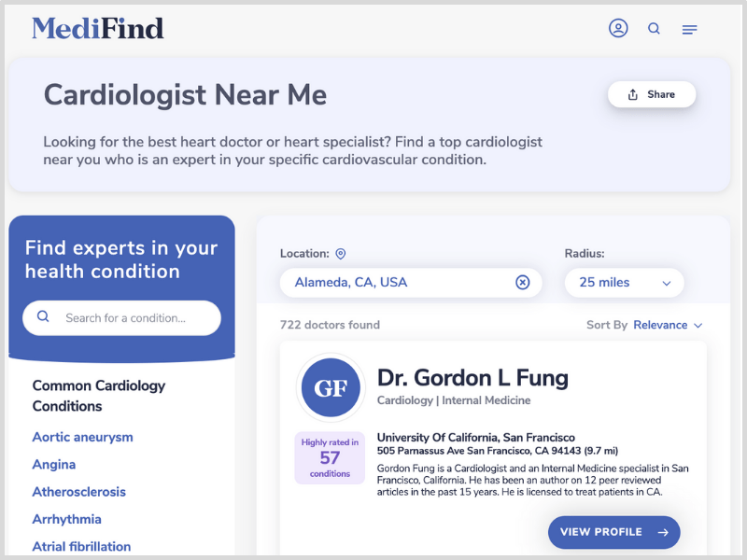747x560 pixels.
Task: Click the search magnifier icon in the header
Action: [654, 29]
